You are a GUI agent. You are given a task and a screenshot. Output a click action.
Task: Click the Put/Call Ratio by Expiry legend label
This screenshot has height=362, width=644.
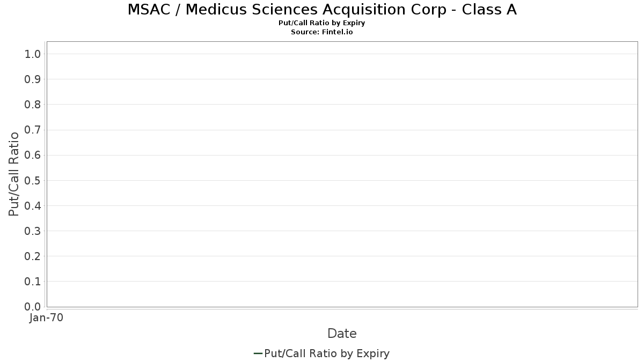pyautogui.click(x=327, y=353)
